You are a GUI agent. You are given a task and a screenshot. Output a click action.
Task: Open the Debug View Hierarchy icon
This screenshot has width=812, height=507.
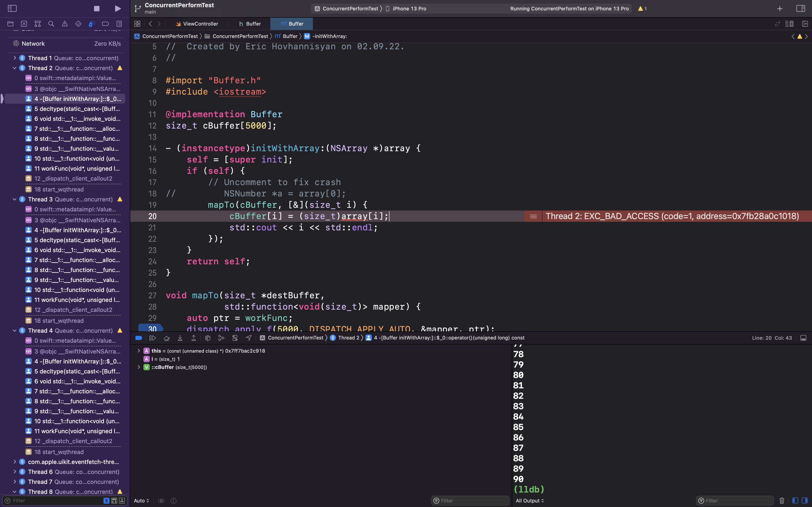click(208, 338)
